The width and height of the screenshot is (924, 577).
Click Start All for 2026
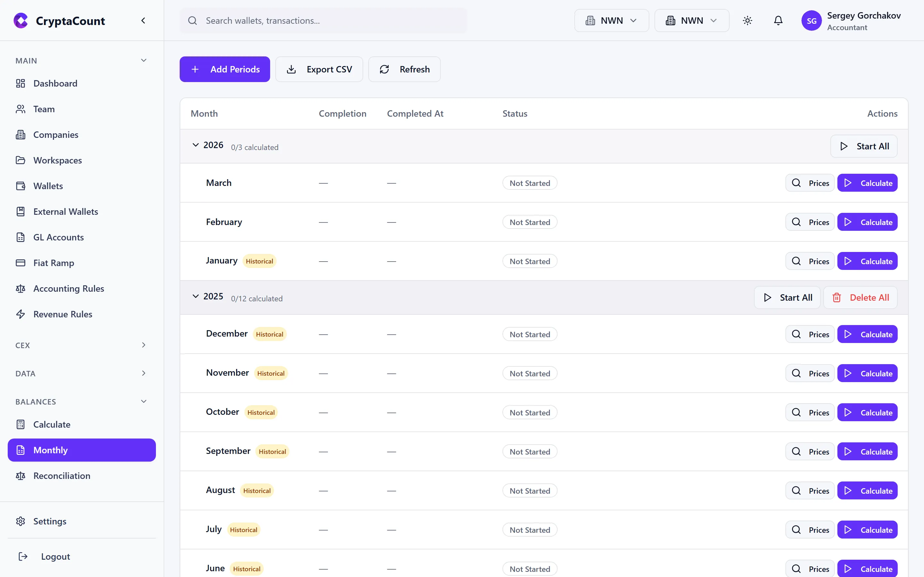pos(863,146)
